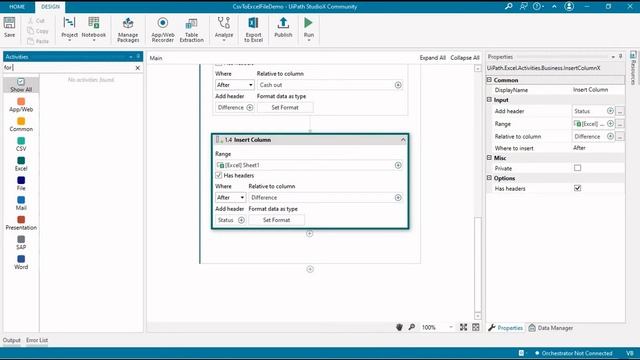The width and height of the screenshot is (640, 360).
Task: Filter activities by Presentation category
Action: (x=21, y=223)
